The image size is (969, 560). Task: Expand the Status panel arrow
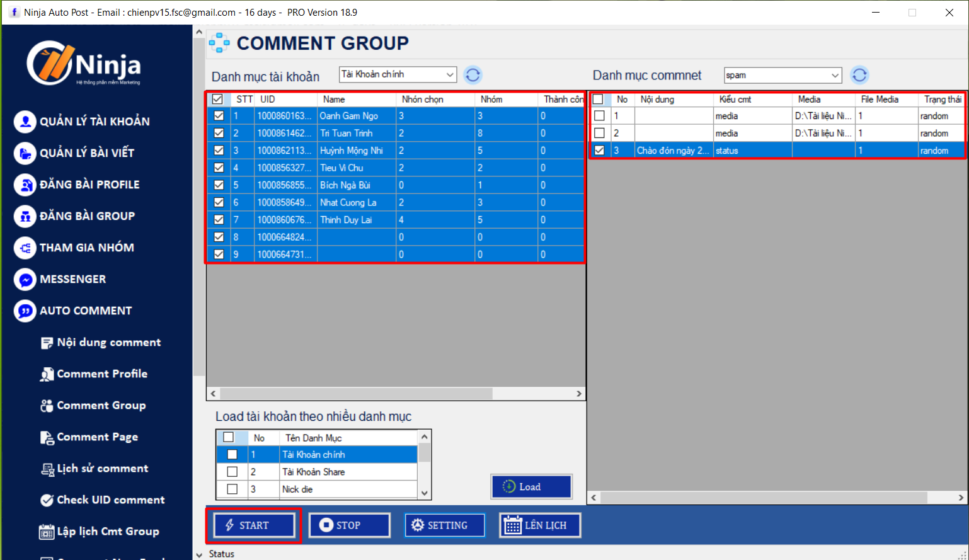pos(199,554)
